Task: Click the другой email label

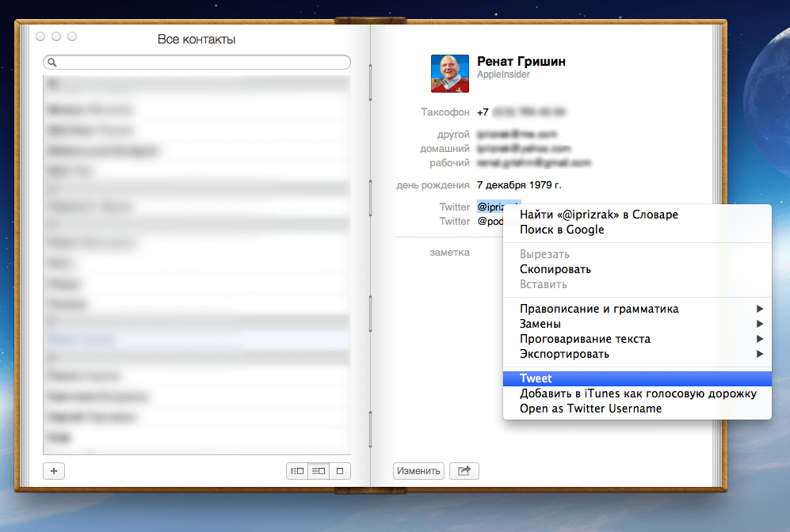Action: coord(453,135)
